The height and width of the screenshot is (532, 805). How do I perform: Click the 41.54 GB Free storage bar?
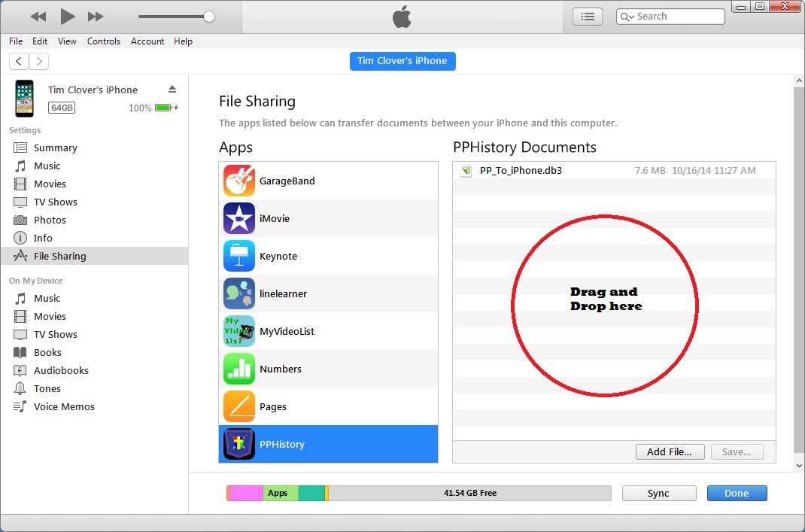coord(469,494)
